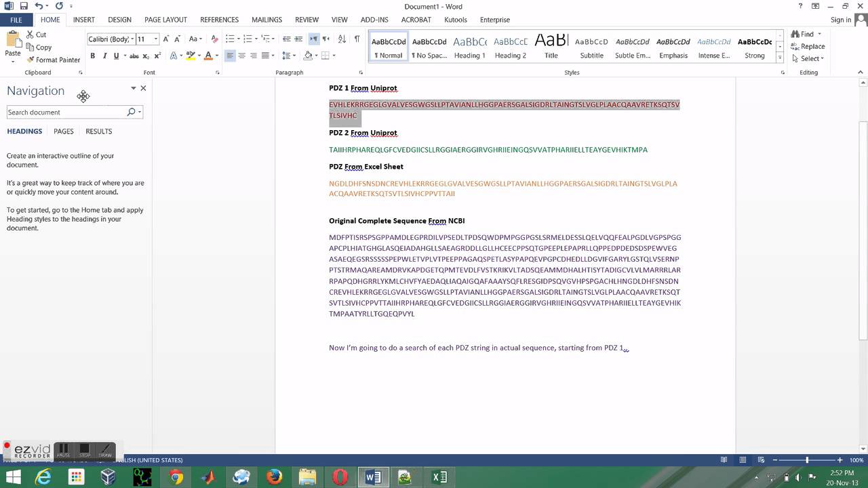This screenshot has height=488, width=868.
Task: Click the Bullets list button
Action: click(230, 39)
